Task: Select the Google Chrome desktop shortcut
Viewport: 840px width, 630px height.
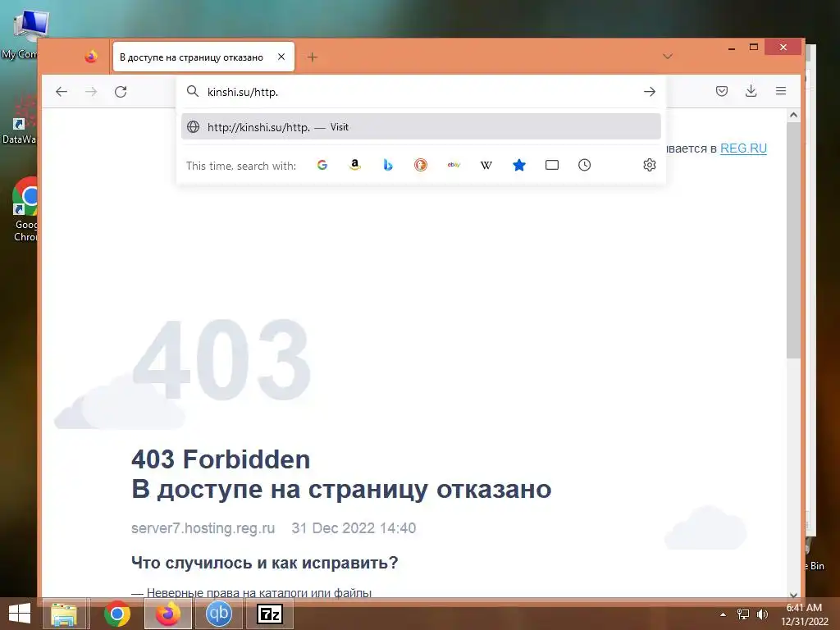Action: [x=24, y=209]
